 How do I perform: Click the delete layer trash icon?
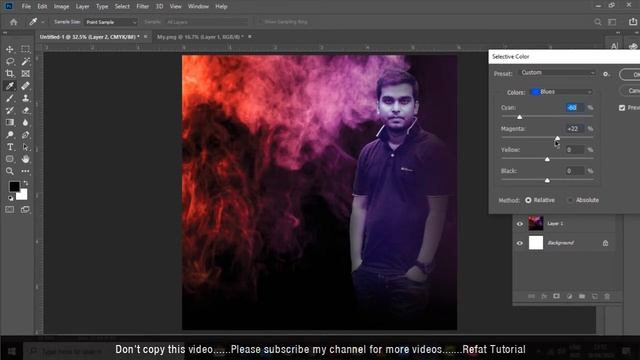pyautogui.click(x=607, y=296)
